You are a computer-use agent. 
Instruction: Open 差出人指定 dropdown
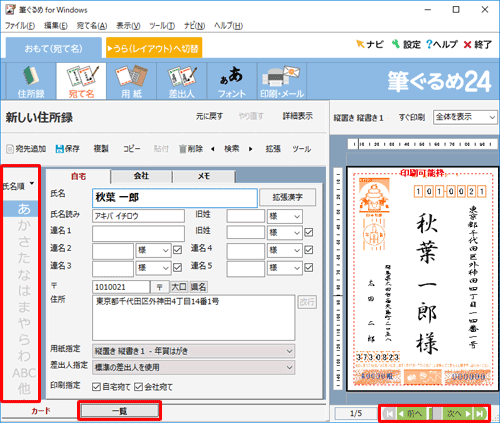[194, 367]
